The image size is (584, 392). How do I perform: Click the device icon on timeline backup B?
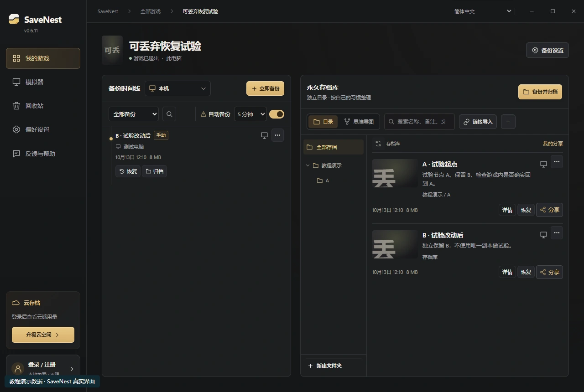pyautogui.click(x=264, y=135)
